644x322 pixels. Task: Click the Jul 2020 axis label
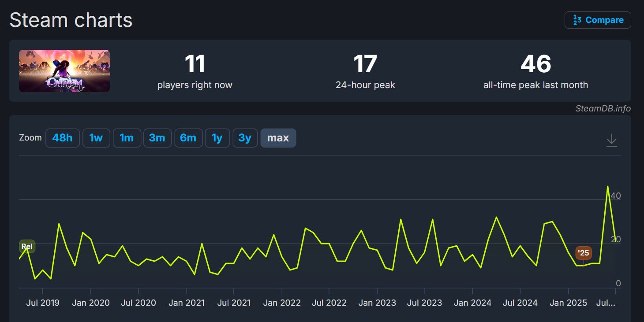pyautogui.click(x=139, y=303)
